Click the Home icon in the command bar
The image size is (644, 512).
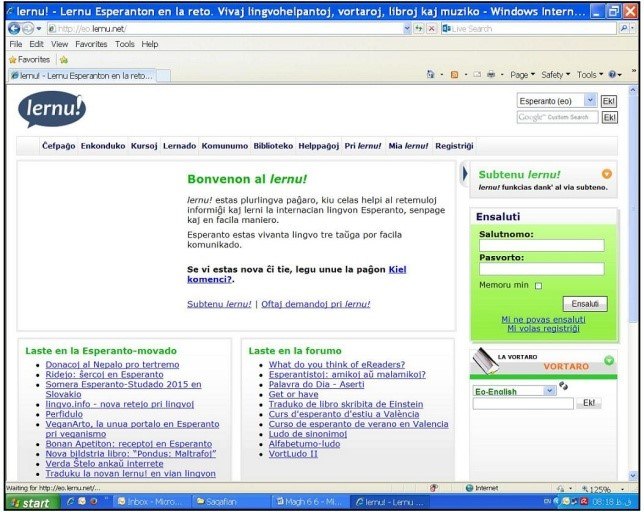click(x=430, y=74)
